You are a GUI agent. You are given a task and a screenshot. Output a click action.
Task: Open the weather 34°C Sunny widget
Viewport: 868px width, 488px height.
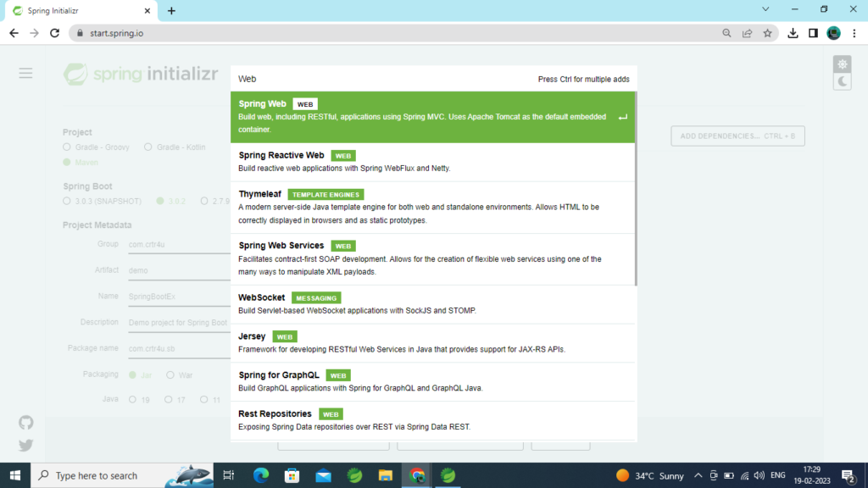coord(650,475)
